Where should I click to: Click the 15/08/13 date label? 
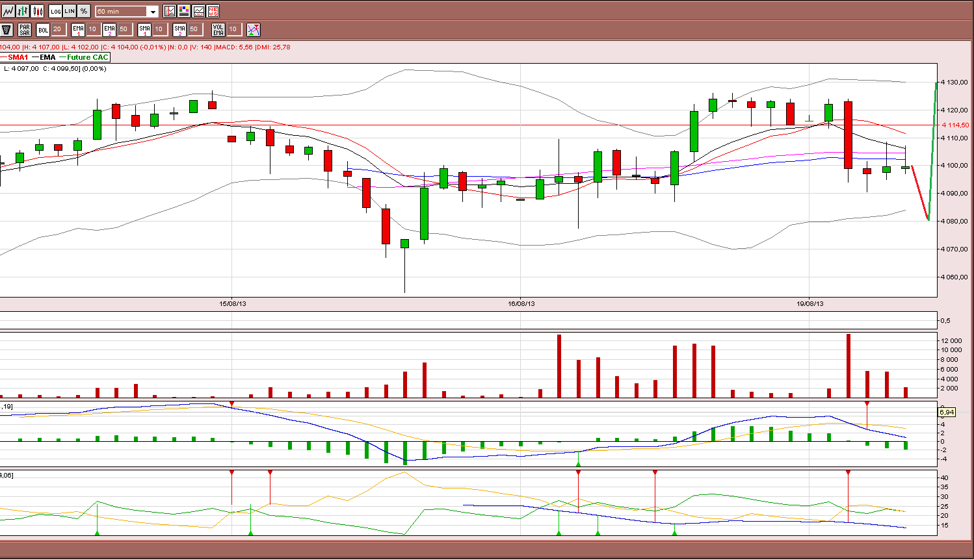[x=233, y=303]
